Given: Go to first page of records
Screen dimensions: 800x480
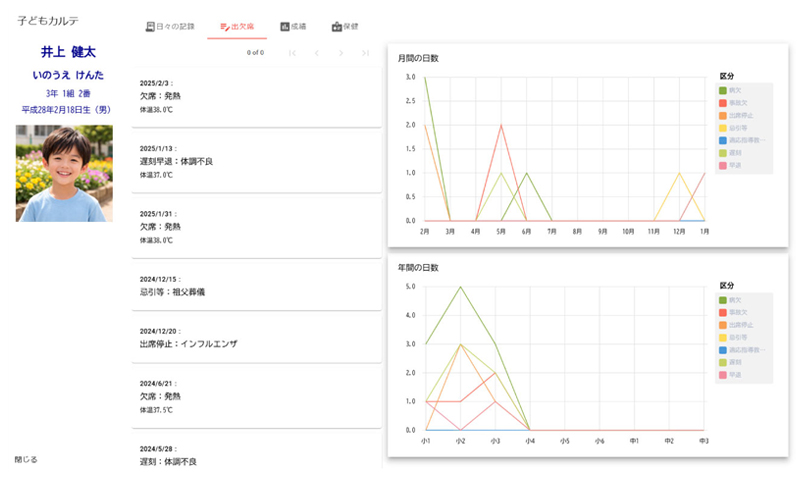Looking at the screenshot, I should pos(292,52).
